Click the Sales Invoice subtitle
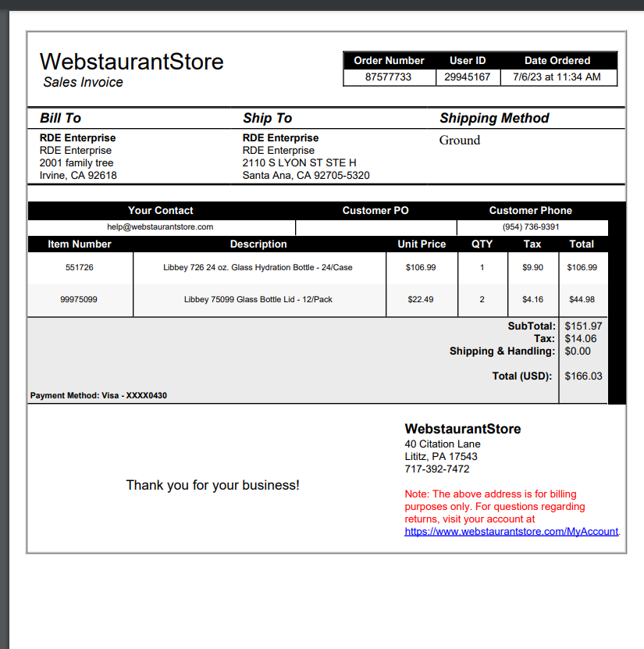This screenshot has width=644, height=649. [x=84, y=82]
